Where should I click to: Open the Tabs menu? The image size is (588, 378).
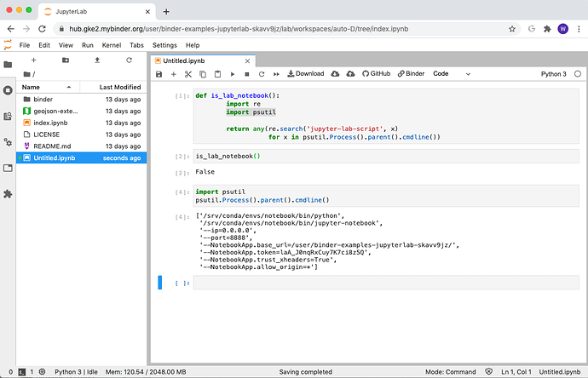click(136, 45)
